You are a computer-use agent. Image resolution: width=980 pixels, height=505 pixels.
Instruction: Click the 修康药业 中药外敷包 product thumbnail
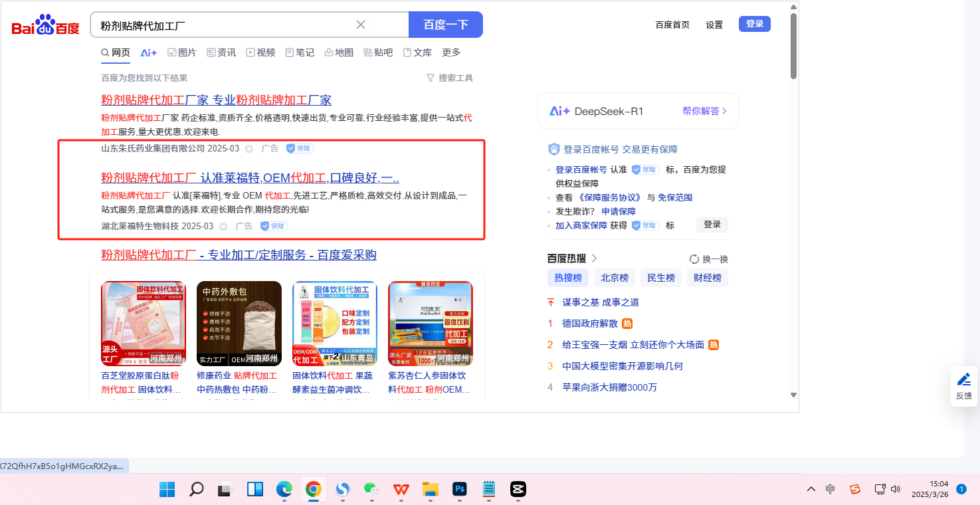pos(239,324)
